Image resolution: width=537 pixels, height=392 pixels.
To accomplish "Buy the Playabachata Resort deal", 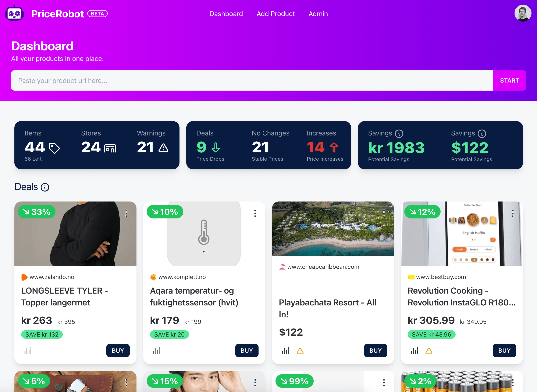I will pyautogui.click(x=376, y=351).
